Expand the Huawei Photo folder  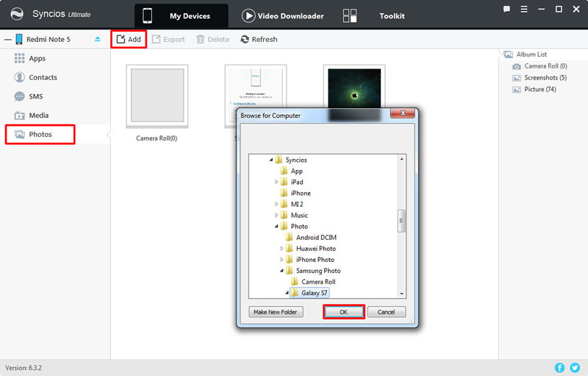point(282,249)
